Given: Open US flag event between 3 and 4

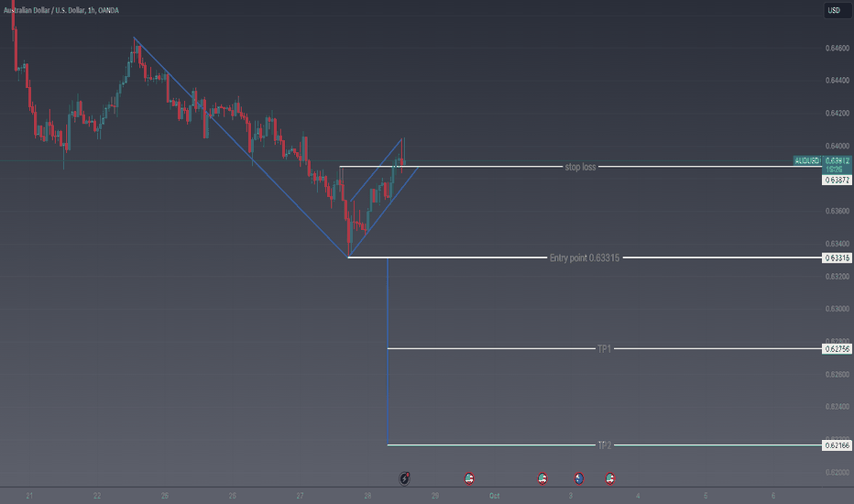Looking at the screenshot, I should tap(610, 478).
